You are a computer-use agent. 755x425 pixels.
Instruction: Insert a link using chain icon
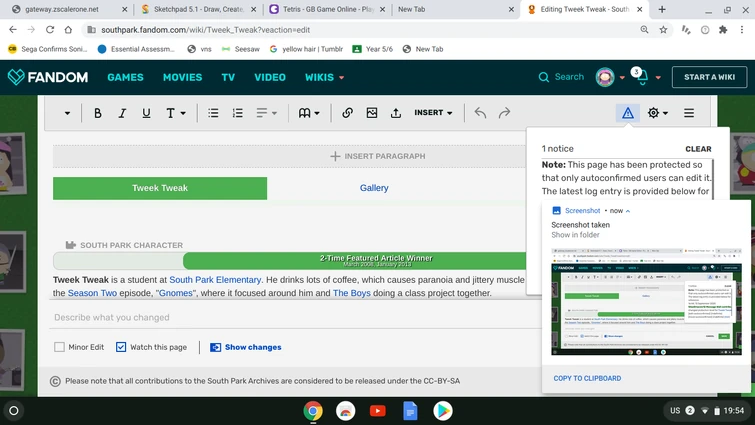coord(347,113)
